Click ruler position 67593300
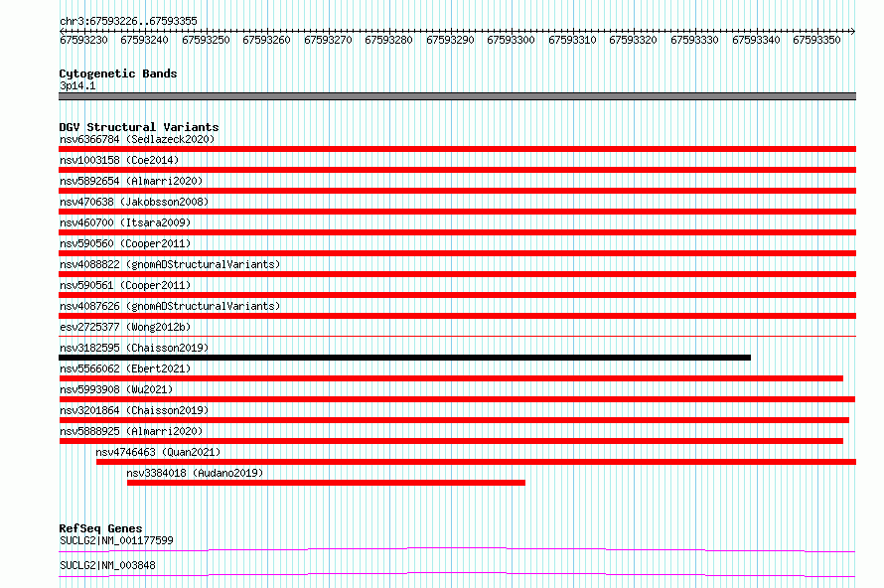The height and width of the screenshot is (588, 884). [x=511, y=40]
